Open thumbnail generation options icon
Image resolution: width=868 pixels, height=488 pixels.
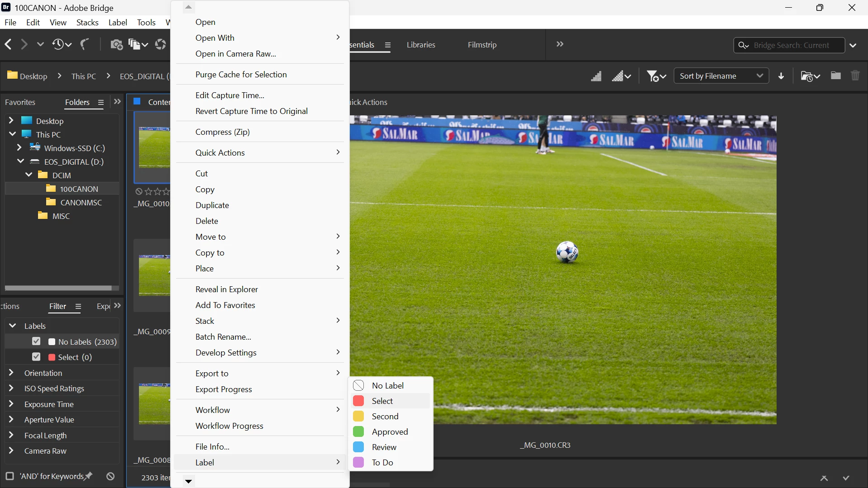coord(621,76)
